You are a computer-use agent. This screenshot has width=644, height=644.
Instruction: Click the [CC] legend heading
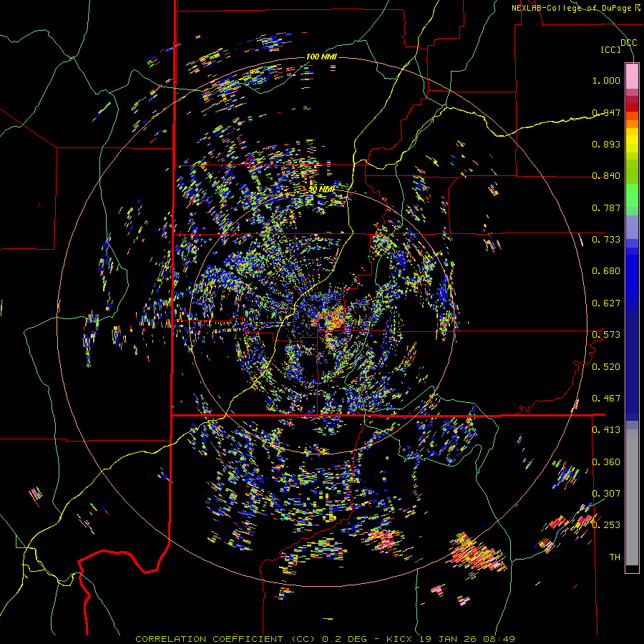[611, 49]
